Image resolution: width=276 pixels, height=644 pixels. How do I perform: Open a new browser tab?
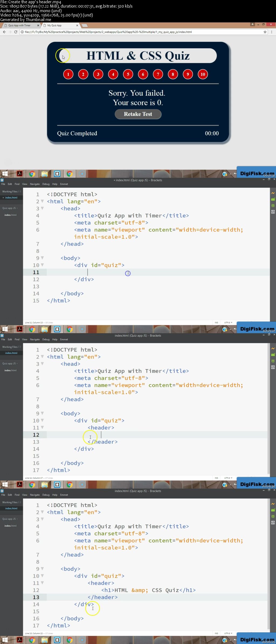coord(85,26)
